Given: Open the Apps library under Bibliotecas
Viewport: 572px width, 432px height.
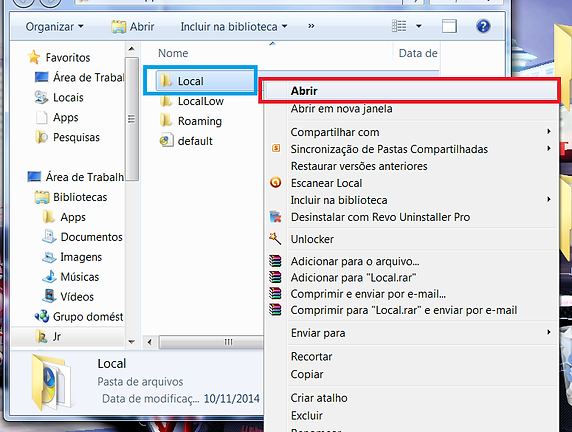Looking at the screenshot, I should point(64,217).
